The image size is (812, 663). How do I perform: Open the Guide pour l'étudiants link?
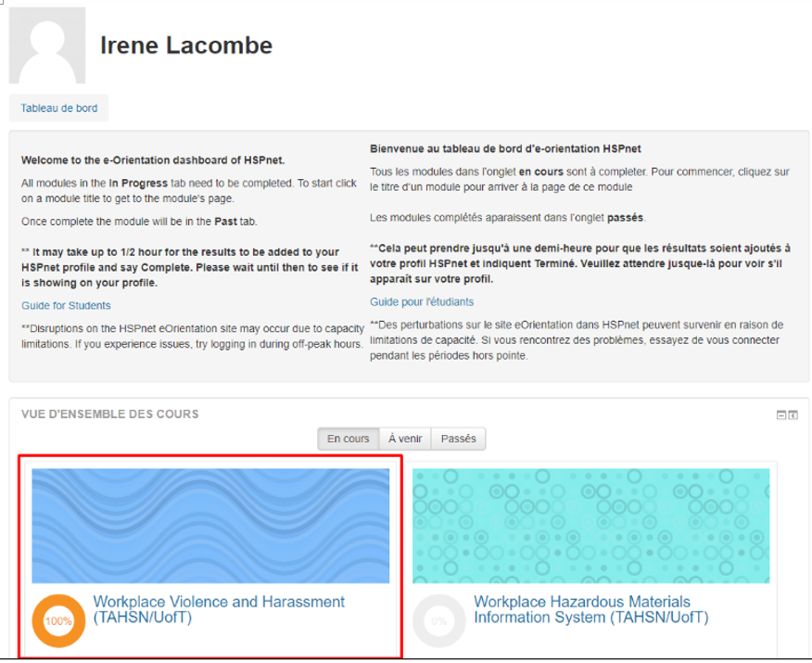pyautogui.click(x=422, y=302)
